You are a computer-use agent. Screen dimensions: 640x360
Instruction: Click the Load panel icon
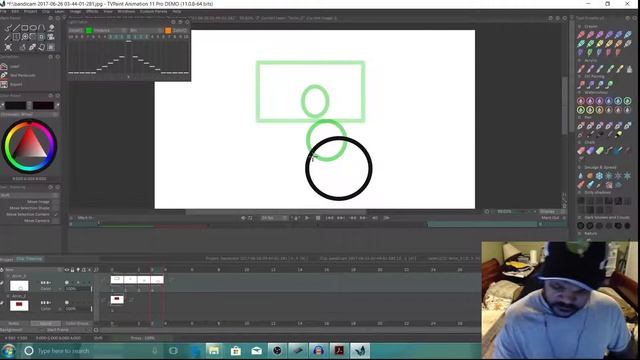tap(4, 66)
